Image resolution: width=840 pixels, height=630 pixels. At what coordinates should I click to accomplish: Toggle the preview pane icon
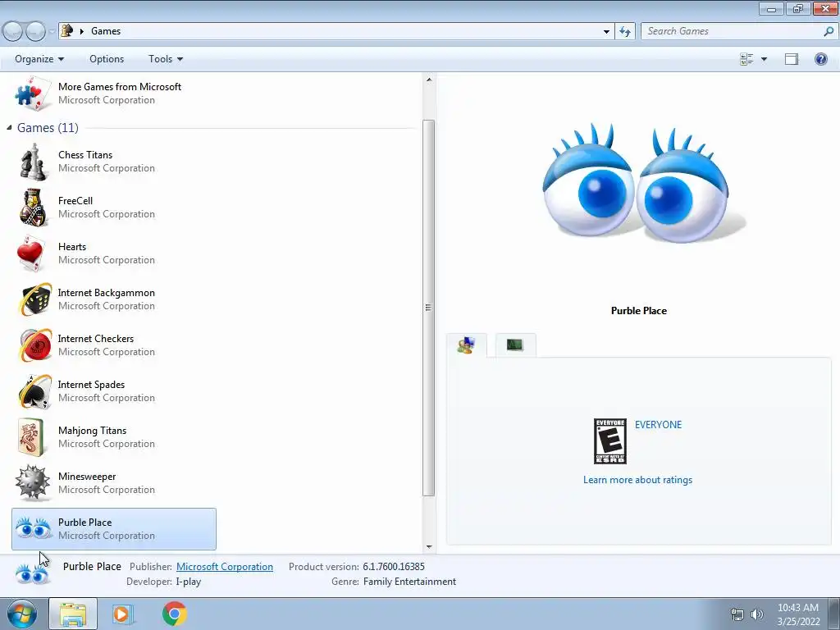792,59
